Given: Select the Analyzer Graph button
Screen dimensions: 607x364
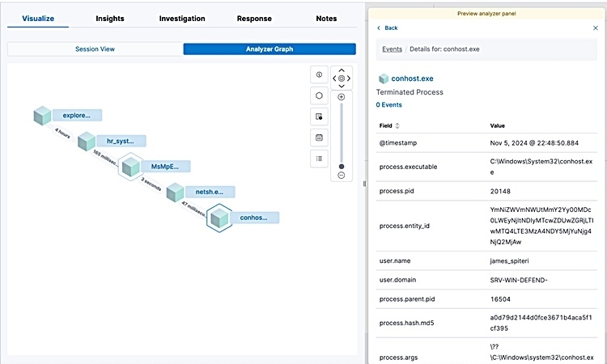Looking at the screenshot, I should coord(270,49).
